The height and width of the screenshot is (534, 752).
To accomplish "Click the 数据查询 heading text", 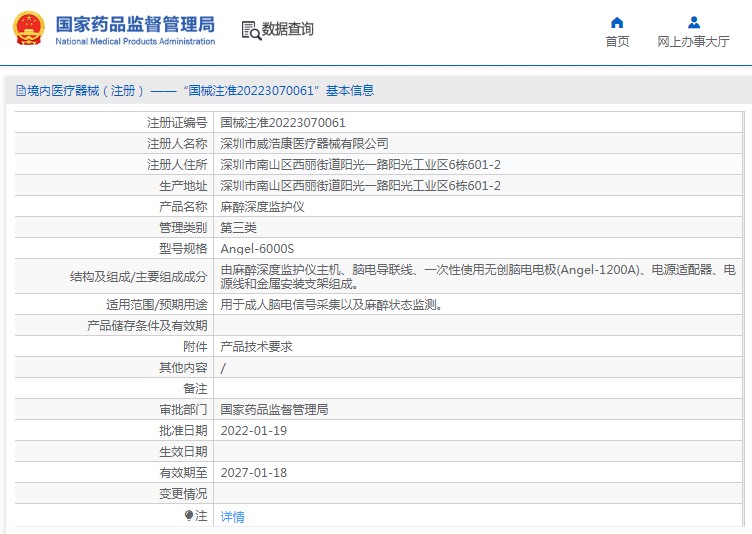I will click(x=287, y=29).
